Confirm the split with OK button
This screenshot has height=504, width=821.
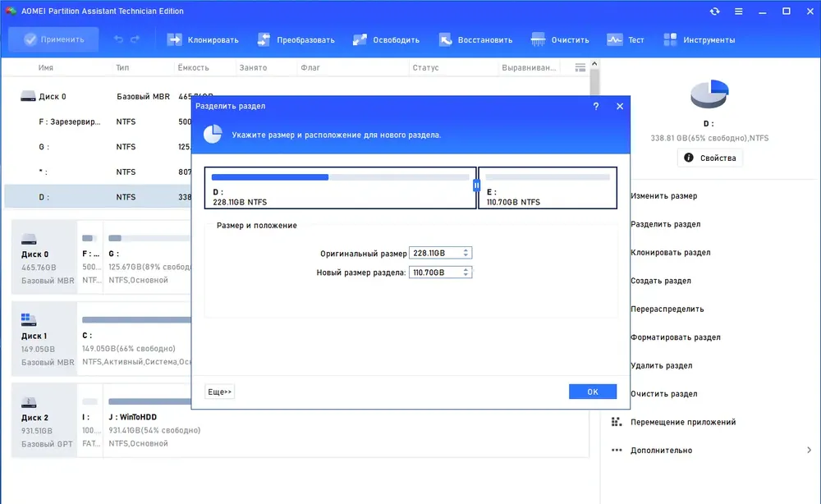(592, 392)
